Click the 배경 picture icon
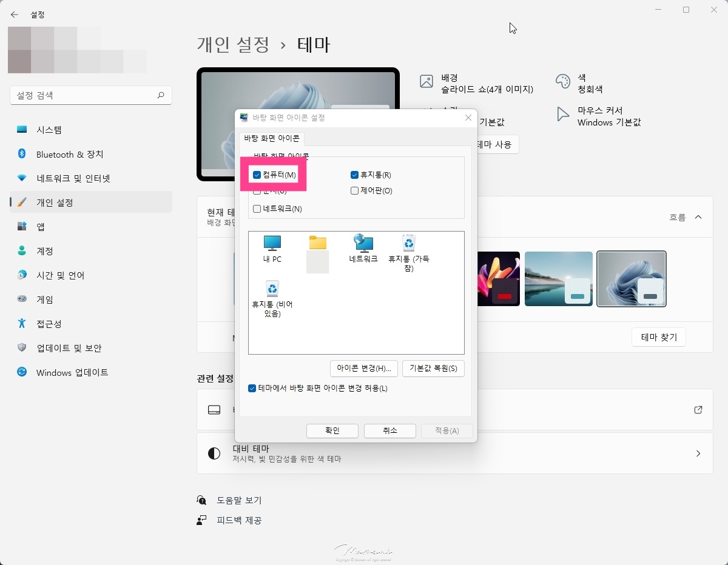Screen dimensions: 728x565 tap(426, 81)
